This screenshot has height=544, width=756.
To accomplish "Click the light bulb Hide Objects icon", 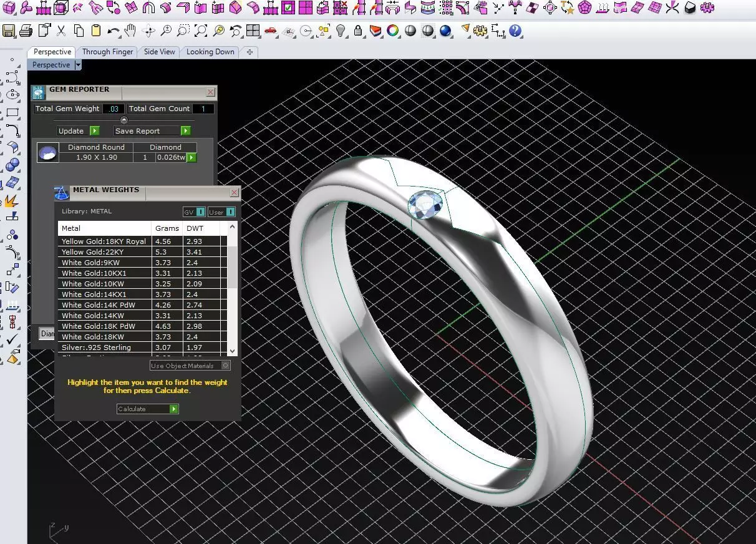I will pos(341,31).
